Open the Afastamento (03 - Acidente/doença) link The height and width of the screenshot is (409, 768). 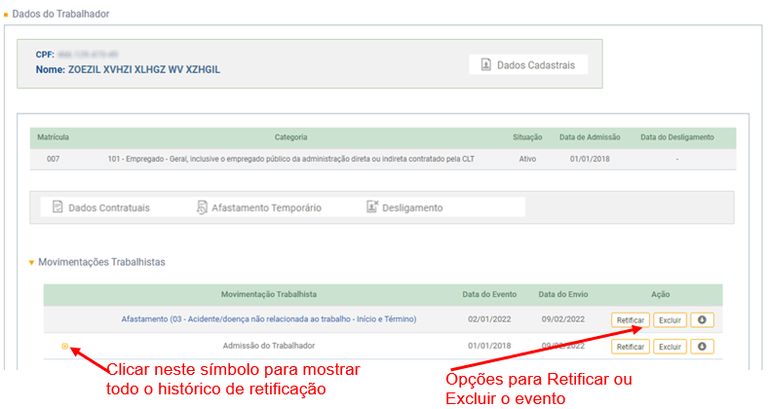pos(269,319)
